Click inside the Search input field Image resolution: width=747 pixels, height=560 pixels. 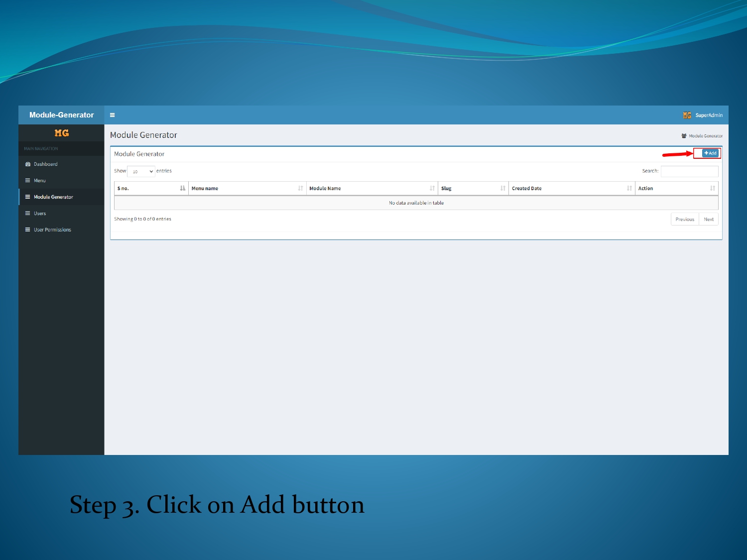coord(690,171)
